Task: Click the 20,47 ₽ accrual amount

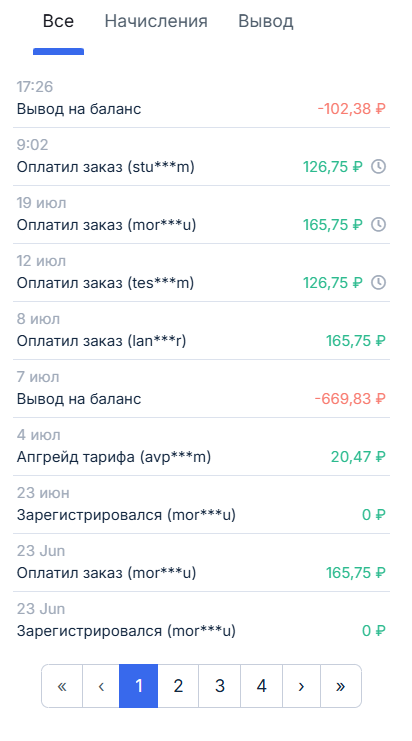Action: 358,457
